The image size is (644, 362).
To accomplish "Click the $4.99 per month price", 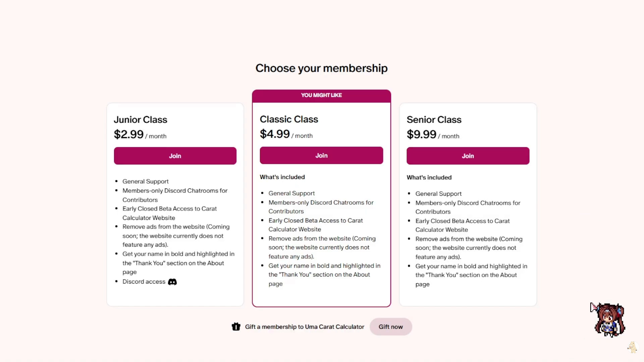I will coord(286,134).
